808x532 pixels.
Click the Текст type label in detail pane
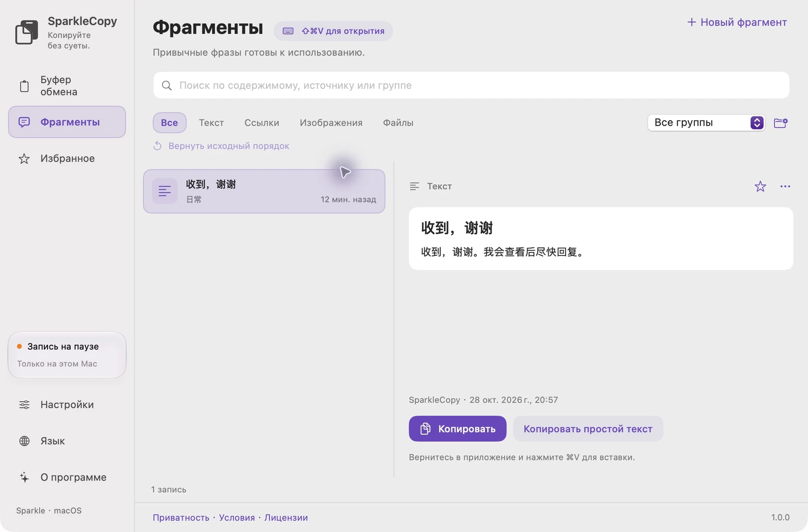439,186
